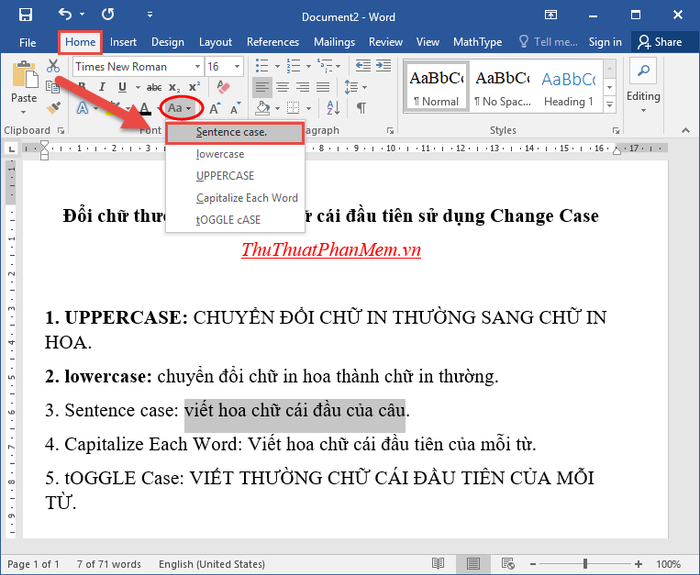The image size is (700, 575).
Task: Click the Superscript icon
Action: coord(194,88)
